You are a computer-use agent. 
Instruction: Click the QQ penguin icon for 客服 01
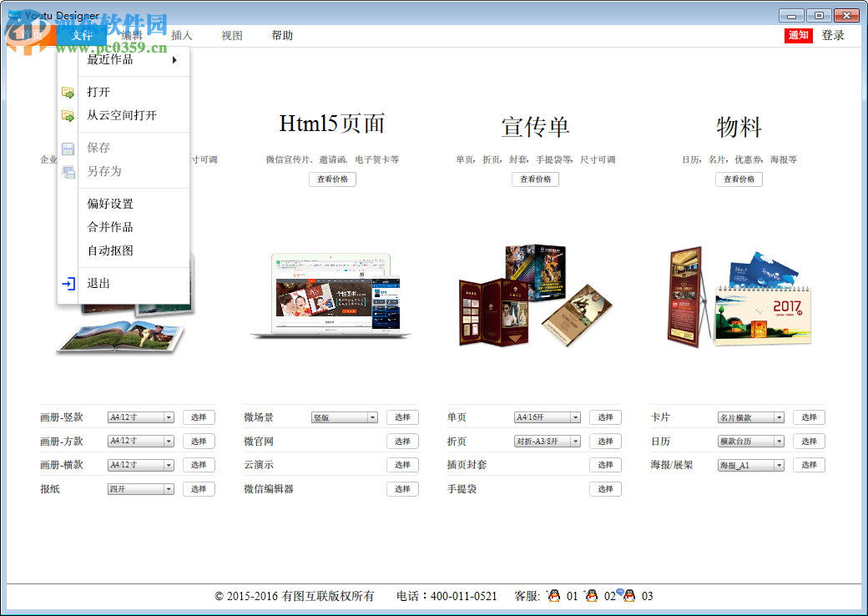(x=553, y=596)
